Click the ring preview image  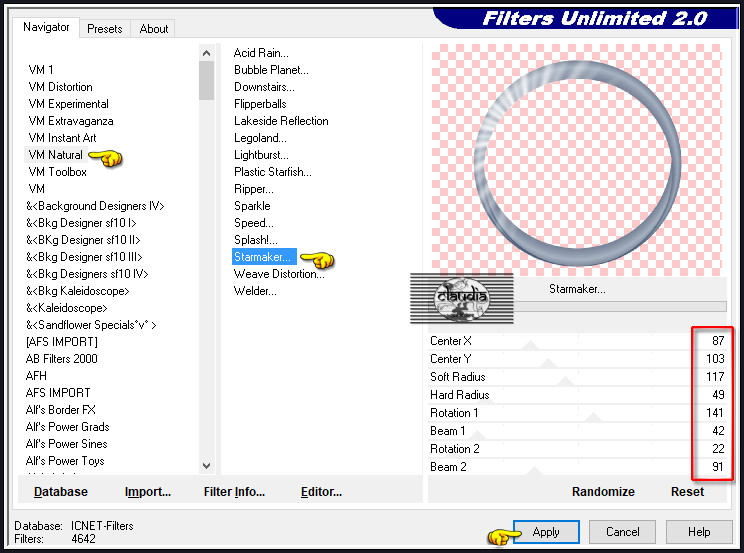click(577, 160)
